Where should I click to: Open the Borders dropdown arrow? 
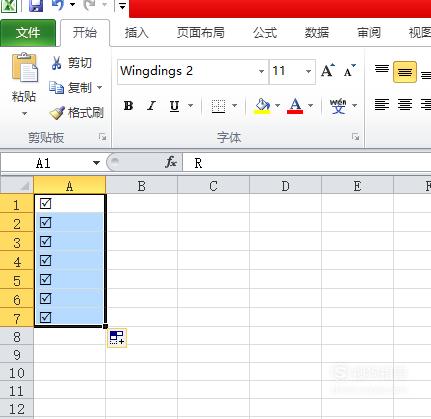coord(235,106)
